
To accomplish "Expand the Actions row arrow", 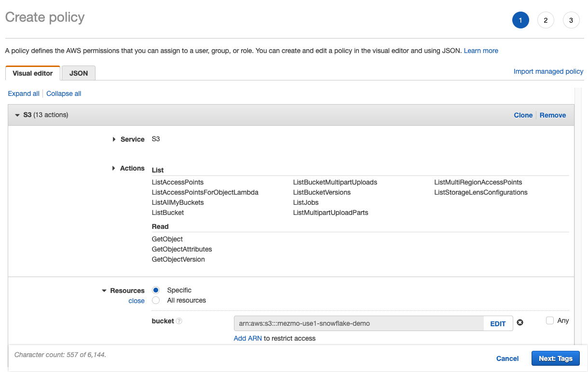I will coord(114,168).
